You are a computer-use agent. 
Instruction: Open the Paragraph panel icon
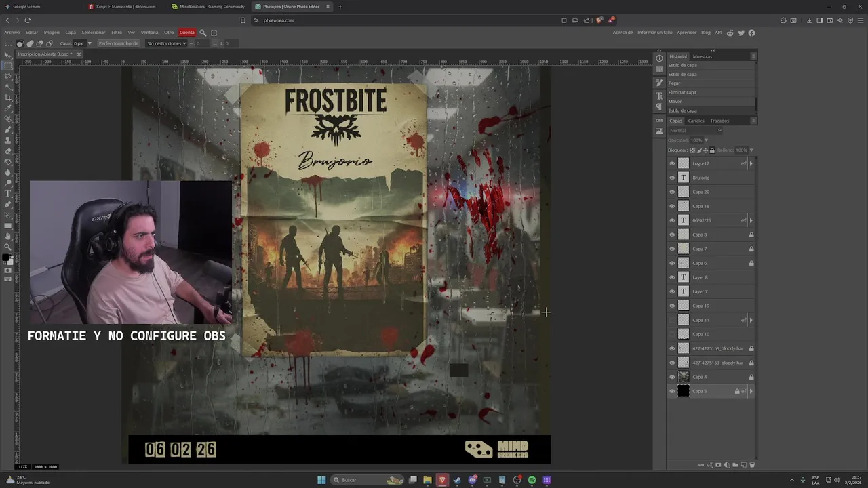659,107
